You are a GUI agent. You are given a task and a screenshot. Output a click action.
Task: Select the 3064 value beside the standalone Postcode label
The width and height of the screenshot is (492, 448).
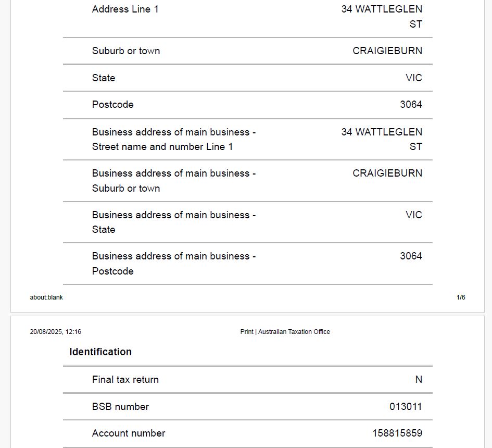click(411, 104)
